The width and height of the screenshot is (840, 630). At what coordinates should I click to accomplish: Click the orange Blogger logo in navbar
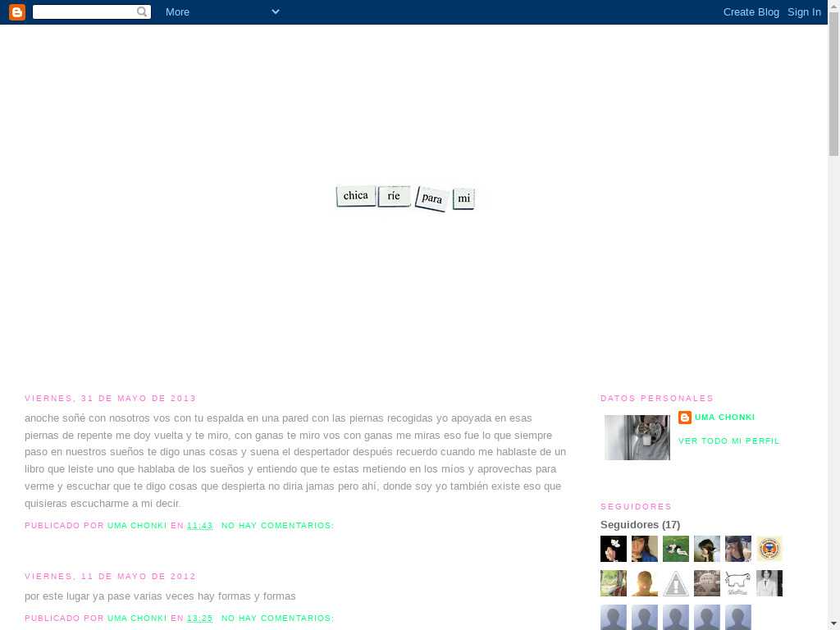click(x=16, y=11)
